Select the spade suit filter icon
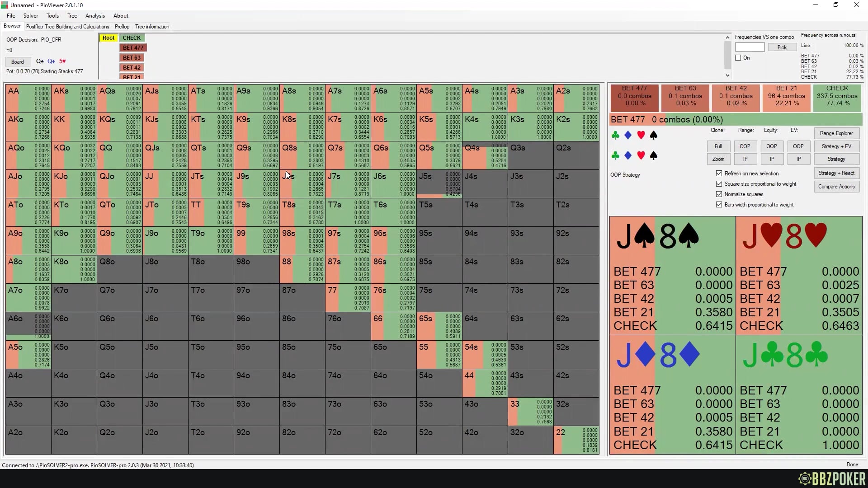The height and width of the screenshot is (488, 868). (x=653, y=135)
